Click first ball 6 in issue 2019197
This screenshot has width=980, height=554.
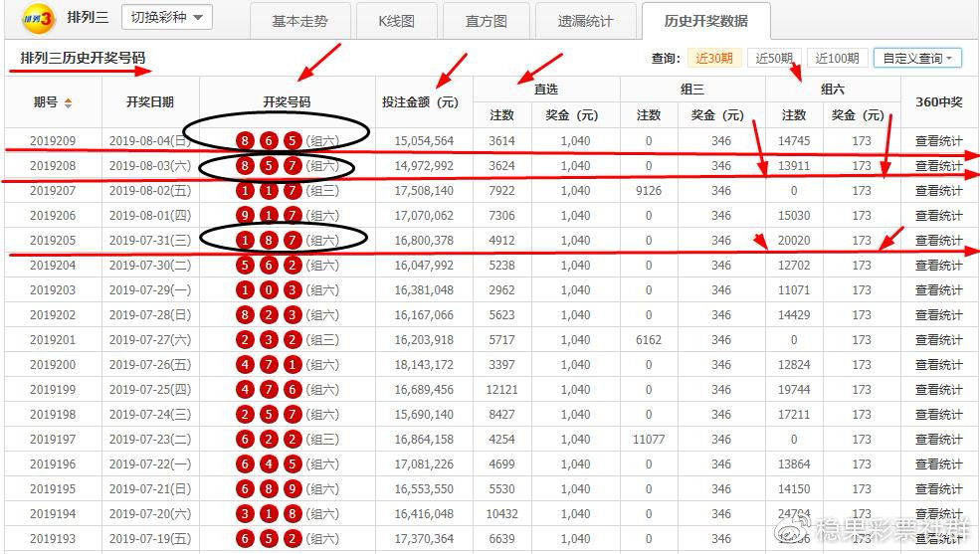coord(245,439)
